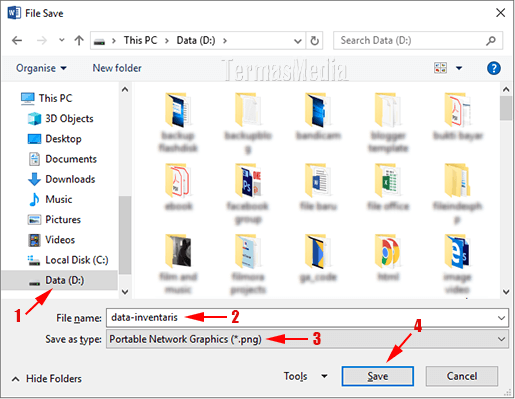Viewport: 515px width, 399px height.
Task: Click the navigation pane scroll down arrow
Action: 125,292
